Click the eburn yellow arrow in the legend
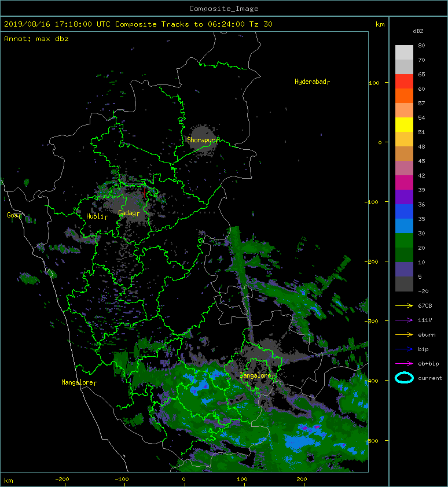Viewport: 448px width, 487px height. pyautogui.click(x=404, y=334)
